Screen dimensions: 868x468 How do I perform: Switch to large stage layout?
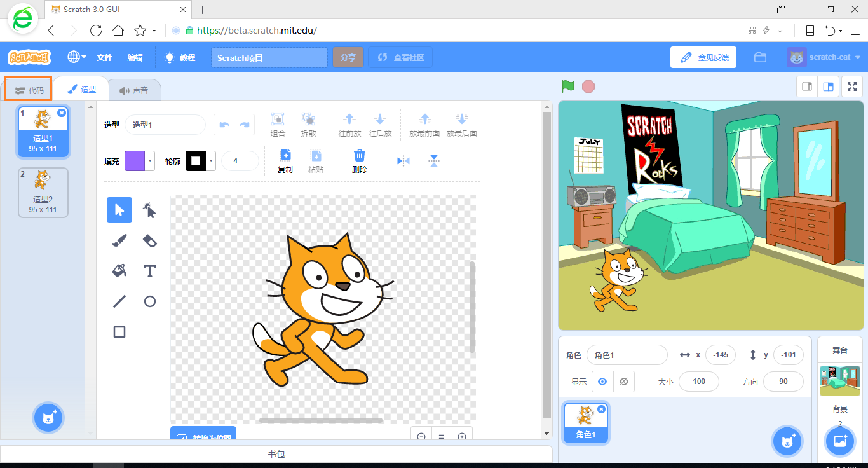pyautogui.click(x=829, y=86)
